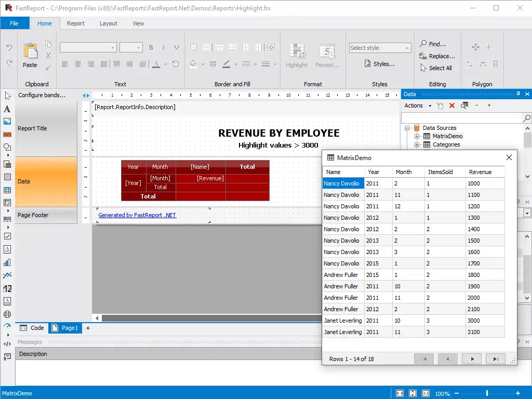Select the Table object tool
This screenshot has width=532, height=399.
pyautogui.click(x=7, y=190)
